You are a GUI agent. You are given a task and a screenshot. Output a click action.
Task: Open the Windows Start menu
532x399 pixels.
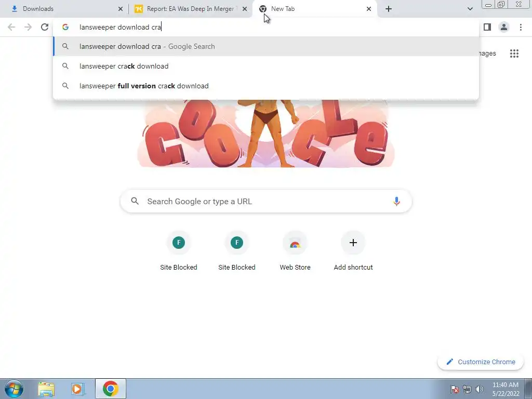click(14, 389)
